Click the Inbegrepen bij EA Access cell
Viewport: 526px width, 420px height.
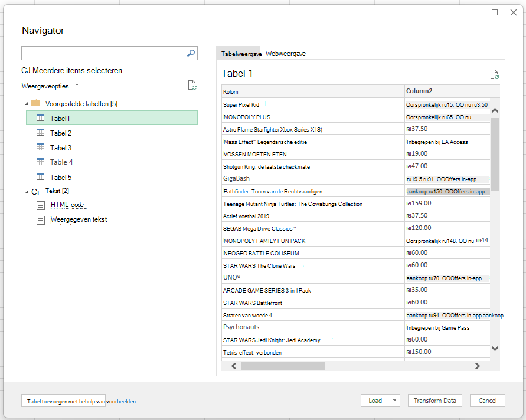coord(447,142)
